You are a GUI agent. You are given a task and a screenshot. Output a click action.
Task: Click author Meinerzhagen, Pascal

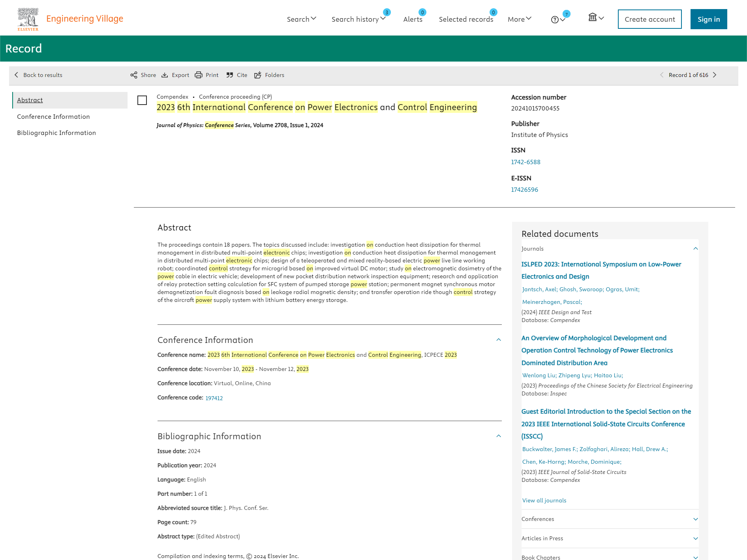coord(551,302)
